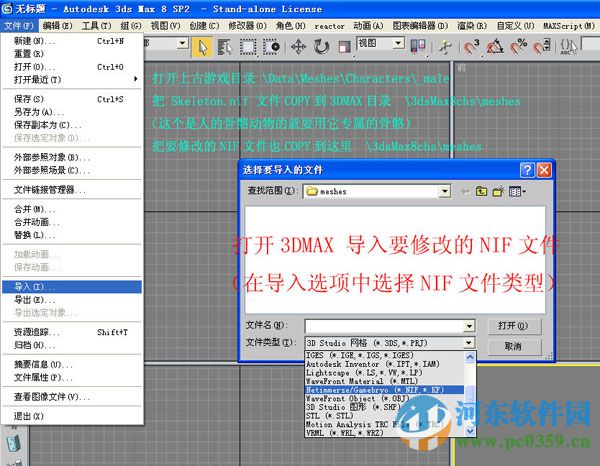Click the Open button in dialog
The height and width of the screenshot is (466, 600).
tap(514, 326)
